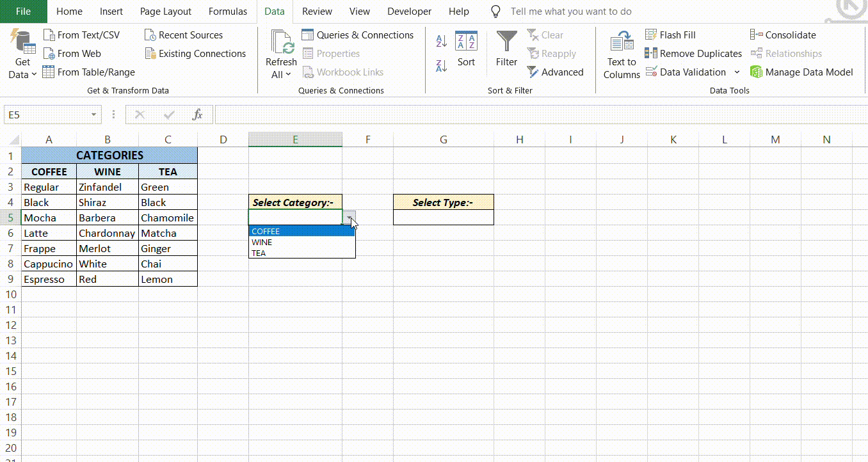Click the Chardonnay cell
Image resolution: width=868 pixels, height=462 pixels.
pos(108,233)
